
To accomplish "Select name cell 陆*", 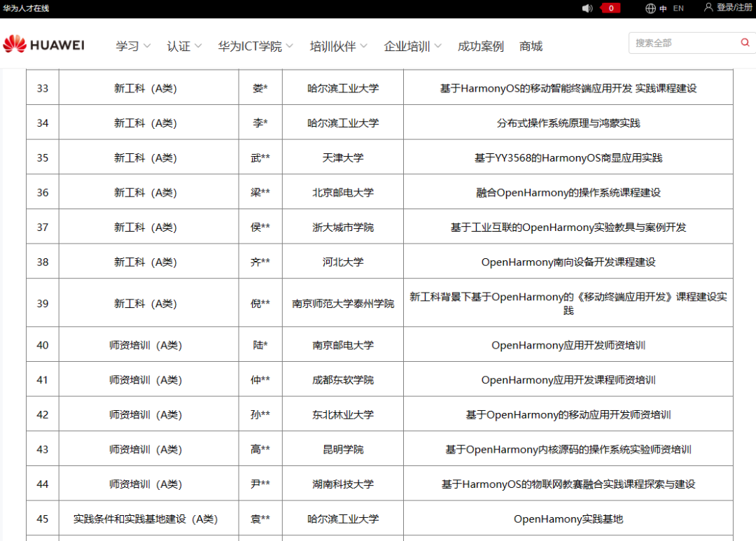I will [260, 345].
